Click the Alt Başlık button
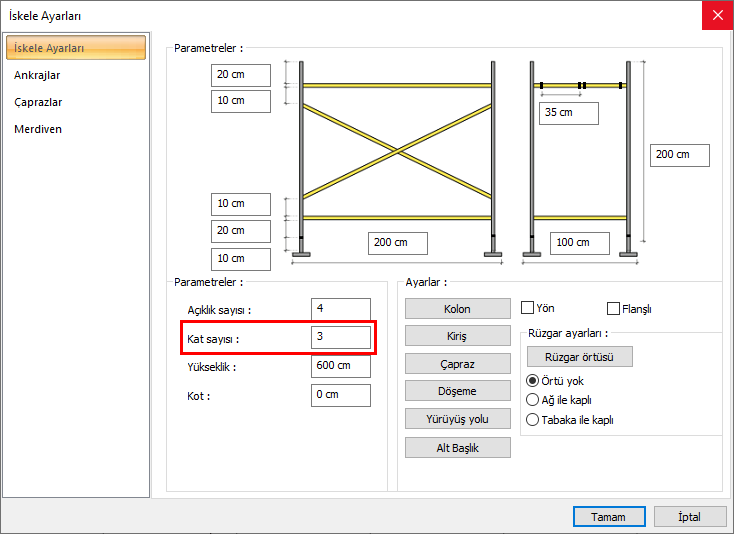The image size is (734, 534). [x=457, y=447]
